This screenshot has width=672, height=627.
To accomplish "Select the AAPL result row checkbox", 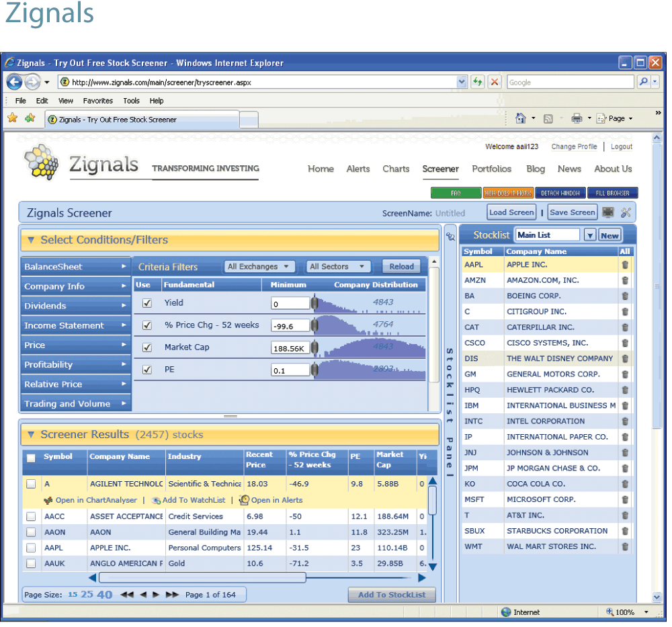I will point(31,548).
